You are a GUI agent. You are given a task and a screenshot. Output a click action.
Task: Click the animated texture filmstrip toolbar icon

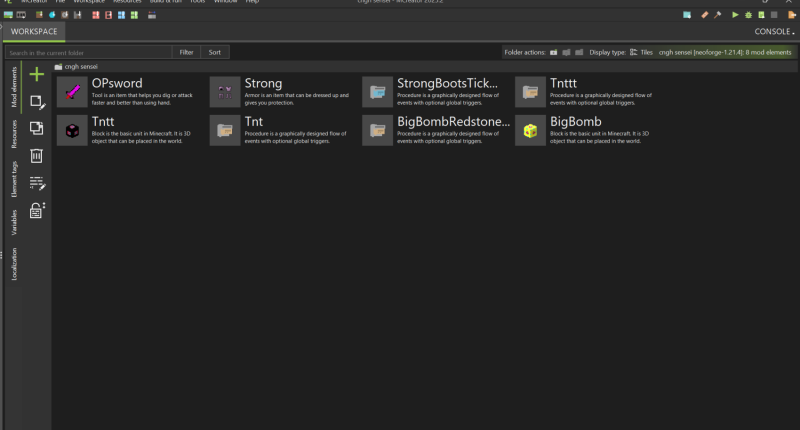[21, 15]
